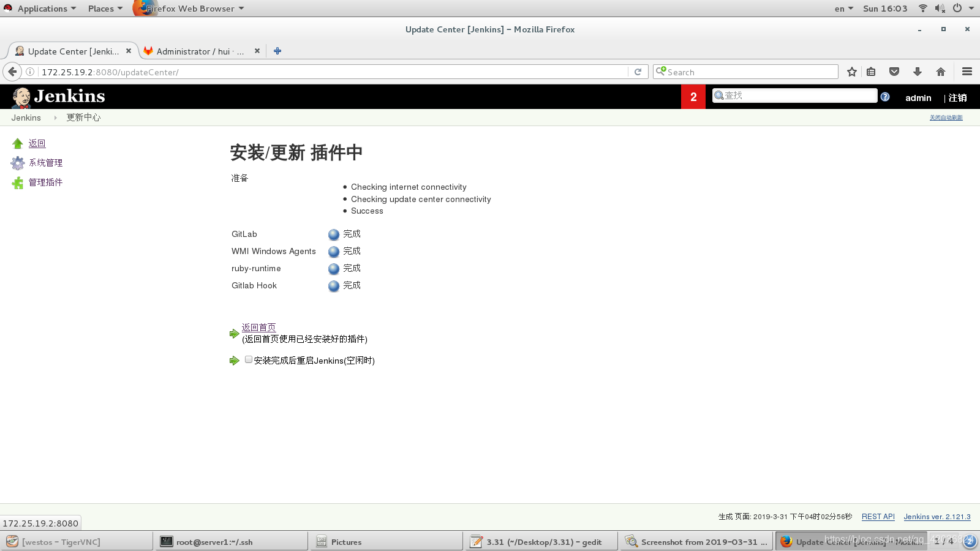This screenshot has width=980, height=551.
Task: Click the 注销 logout link
Action: pos(957,98)
